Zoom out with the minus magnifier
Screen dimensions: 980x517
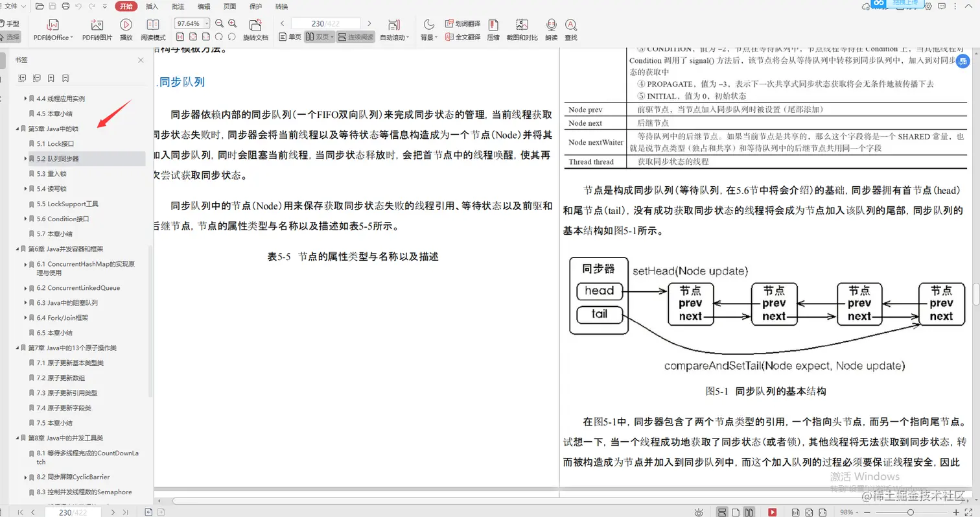(218, 23)
